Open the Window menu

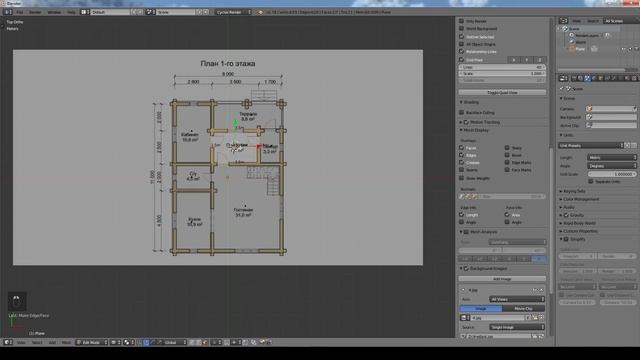(x=54, y=12)
